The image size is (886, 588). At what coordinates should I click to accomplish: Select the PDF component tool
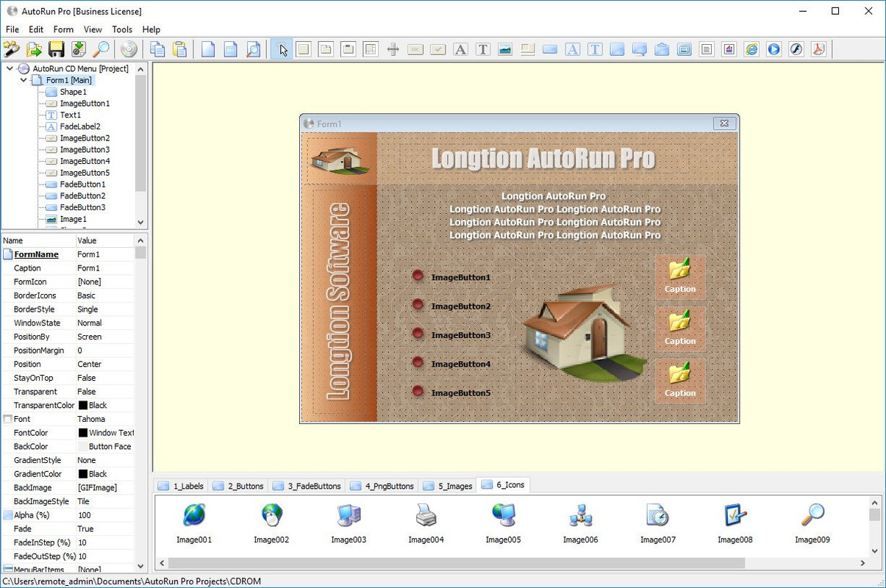click(x=818, y=49)
